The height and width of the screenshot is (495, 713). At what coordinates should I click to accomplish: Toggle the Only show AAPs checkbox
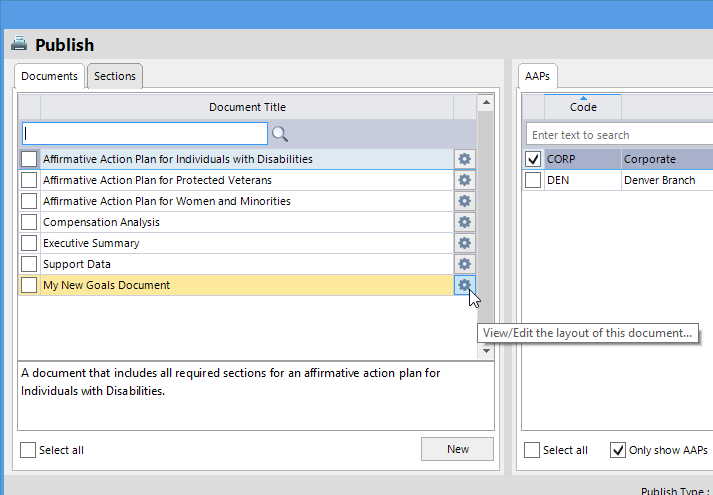(618, 450)
